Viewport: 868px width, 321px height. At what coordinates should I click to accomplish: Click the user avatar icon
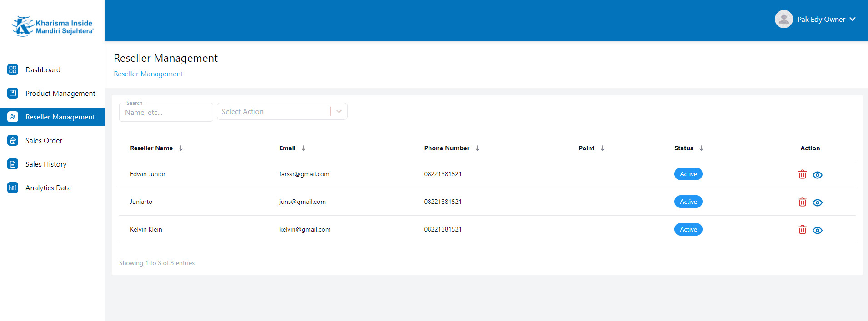(783, 19)
